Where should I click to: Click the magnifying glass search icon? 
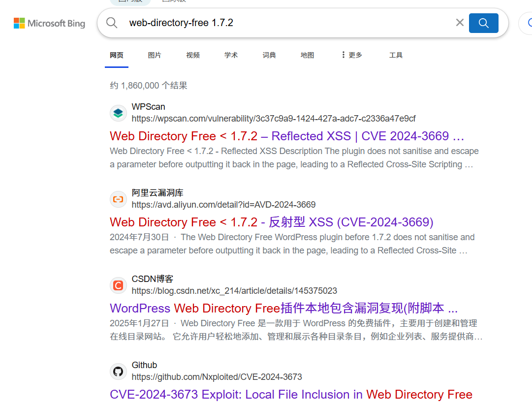click(483, 23)
